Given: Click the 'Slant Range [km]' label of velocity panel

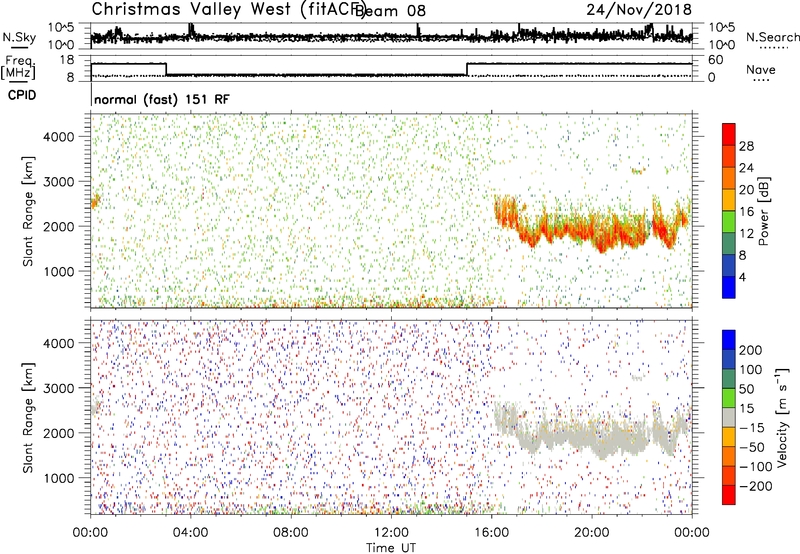Looking at the screenshot, I should click(x=28, y=418).
